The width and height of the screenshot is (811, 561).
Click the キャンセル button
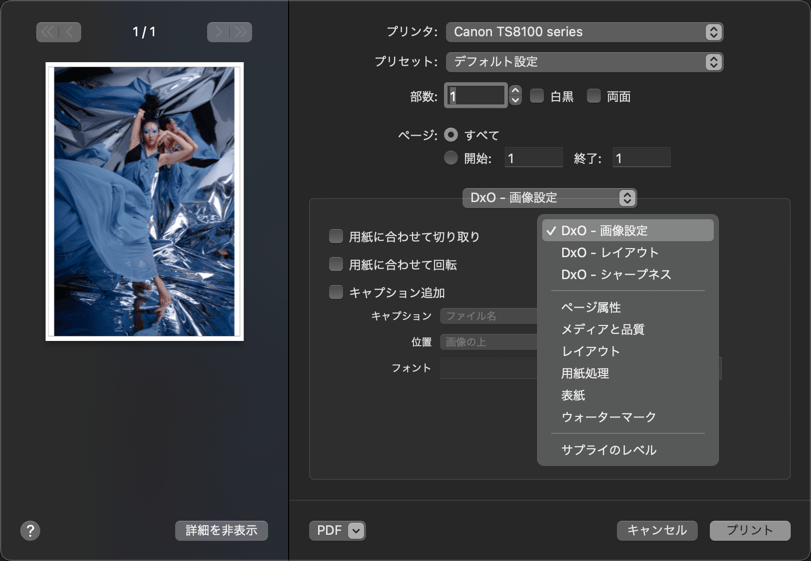tap(657, 530)
